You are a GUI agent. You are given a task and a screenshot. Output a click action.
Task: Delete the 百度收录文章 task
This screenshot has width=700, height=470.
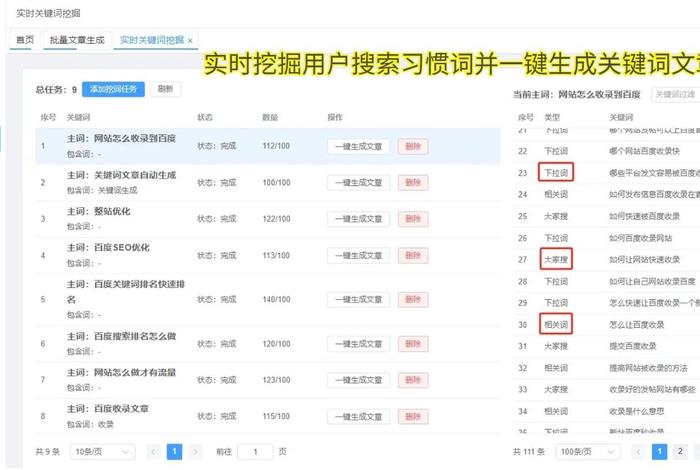coord(413,416)
